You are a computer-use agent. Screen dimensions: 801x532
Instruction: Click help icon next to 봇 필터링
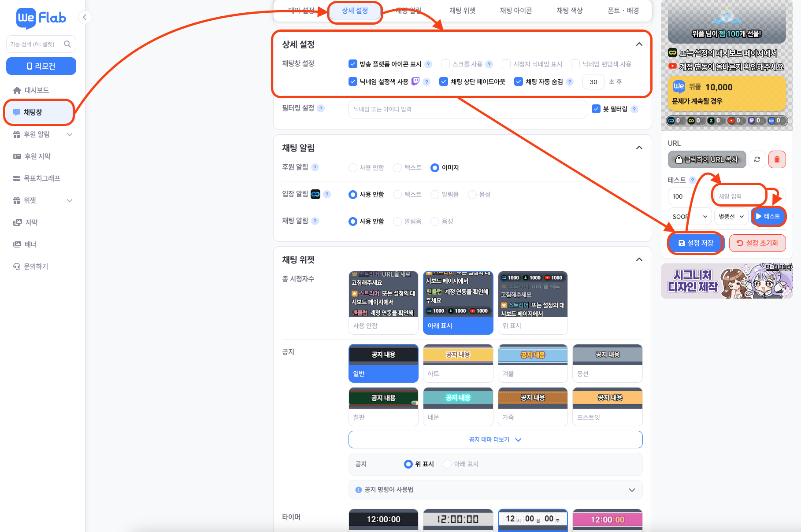(634, 109)
